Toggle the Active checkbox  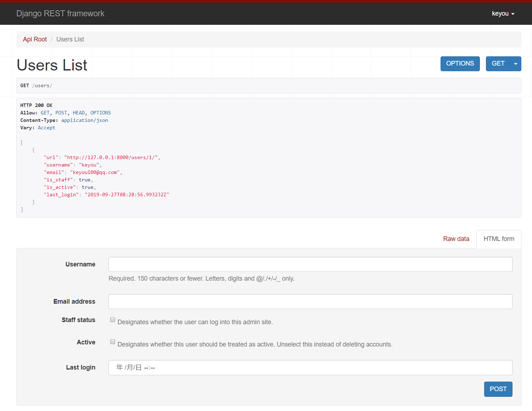click(113, 342)
